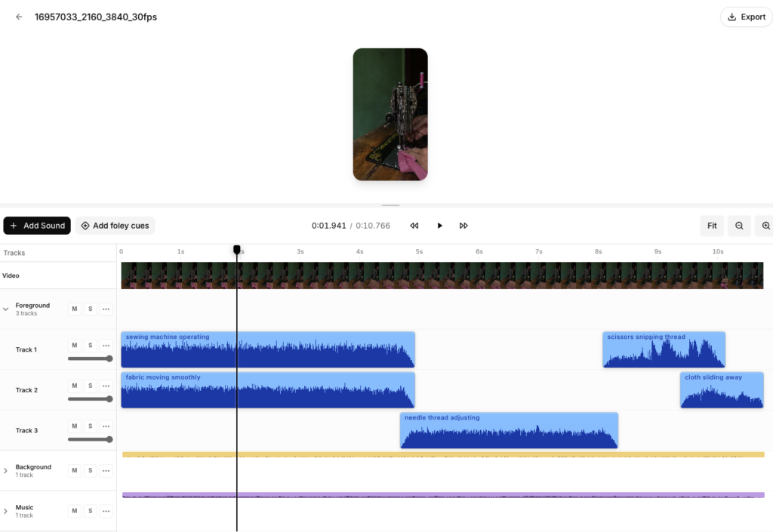773x532 pixels.
Task: Export the project
Action: [x=747, y=17]
